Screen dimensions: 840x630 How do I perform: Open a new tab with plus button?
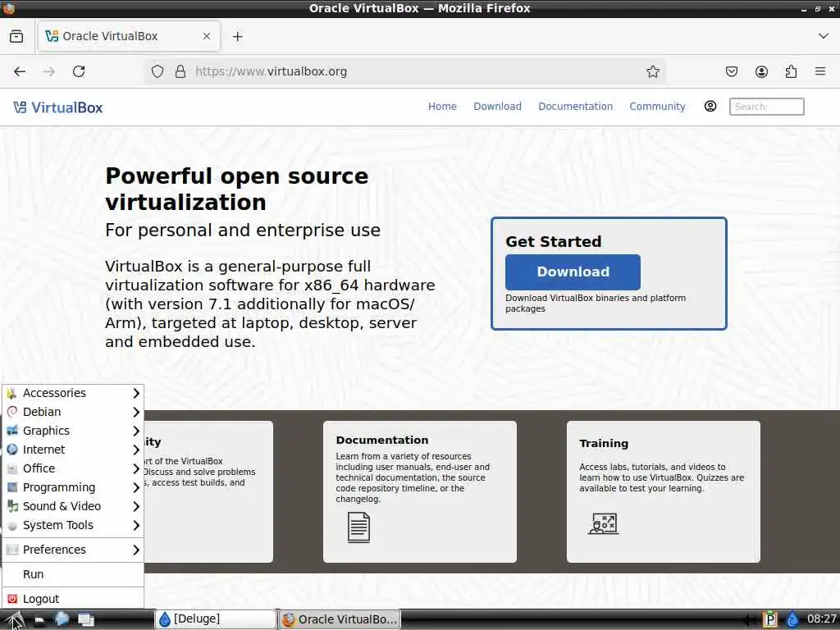tap(238, 36)
